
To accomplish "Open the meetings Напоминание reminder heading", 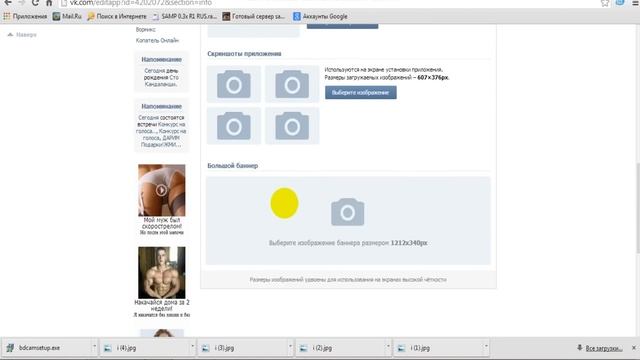I will tap(162, 107).
